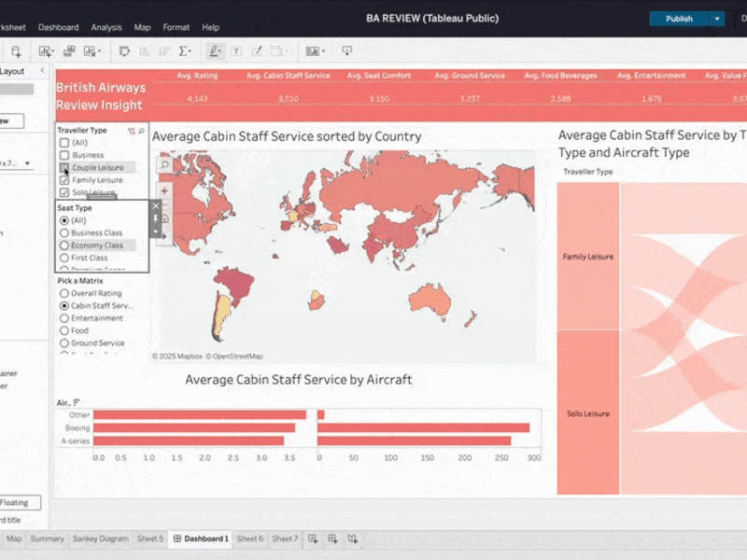Screen dimensions: 747x560
Task: Click the highlight pen toolbar icon
Action: pos(216,51)
